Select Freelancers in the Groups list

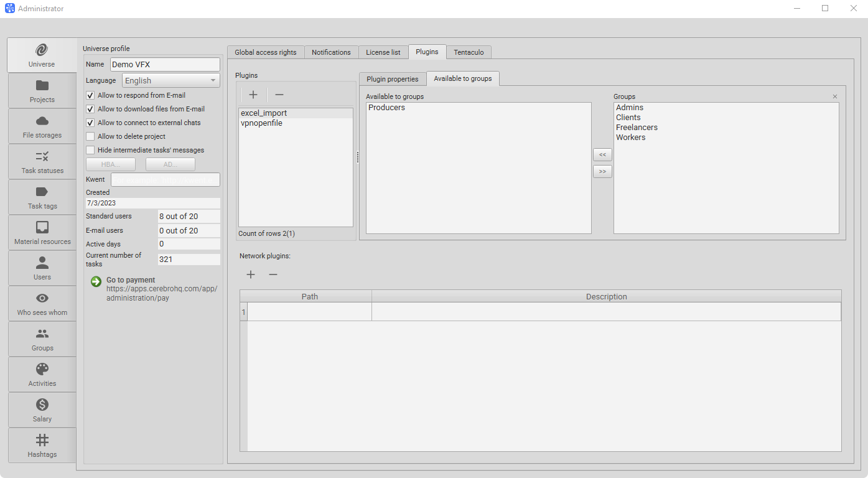[637, 128]
